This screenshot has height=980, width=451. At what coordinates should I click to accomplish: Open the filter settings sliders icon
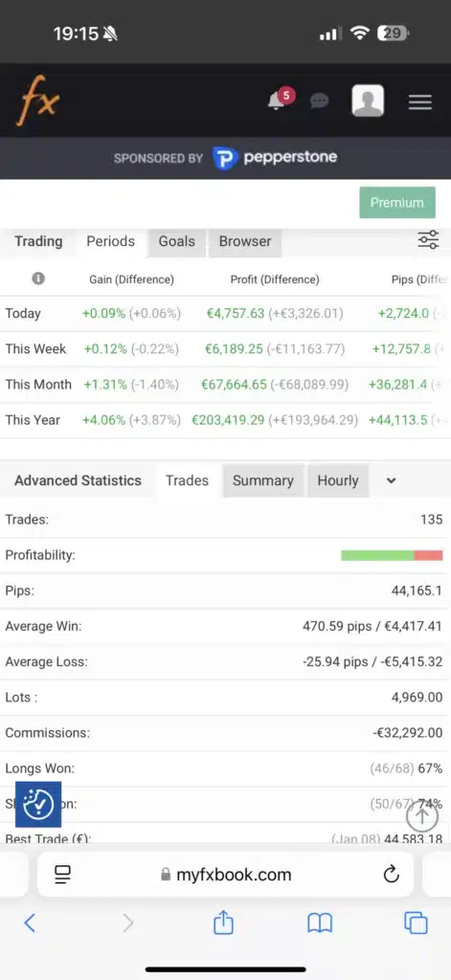[428, 239]
